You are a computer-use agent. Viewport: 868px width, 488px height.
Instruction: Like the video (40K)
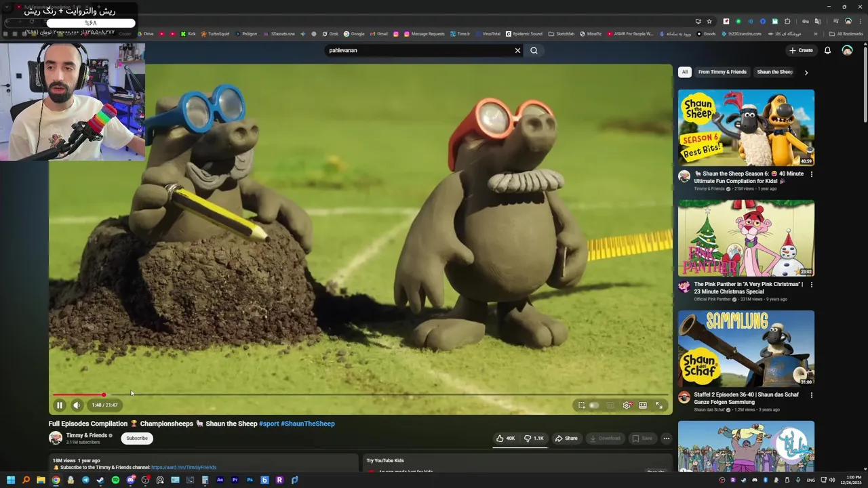506,439
